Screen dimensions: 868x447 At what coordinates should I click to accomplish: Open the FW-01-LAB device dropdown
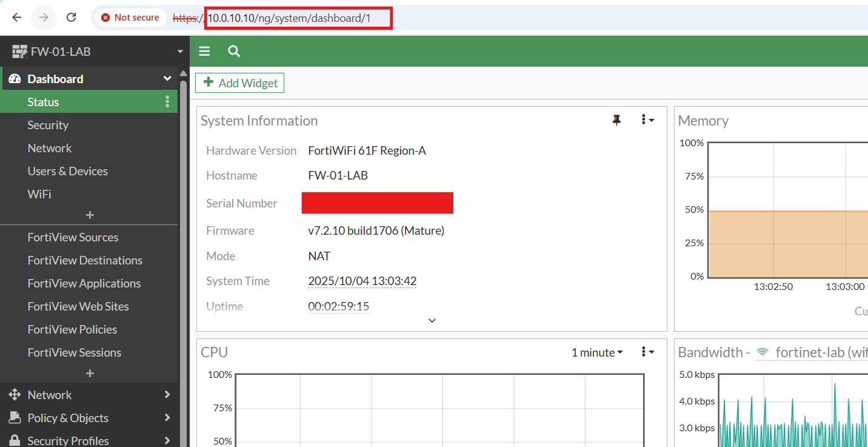(x=179, y=52)
